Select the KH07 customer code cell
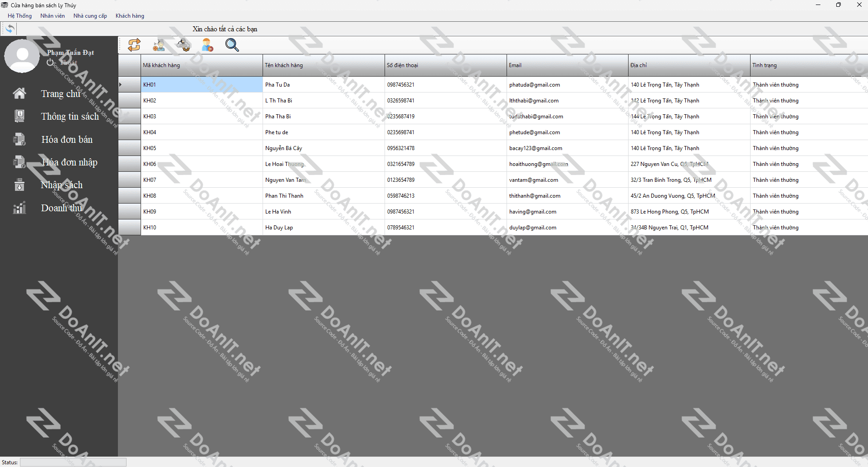This screenshot has height=467, width=868. pos(201,180)
